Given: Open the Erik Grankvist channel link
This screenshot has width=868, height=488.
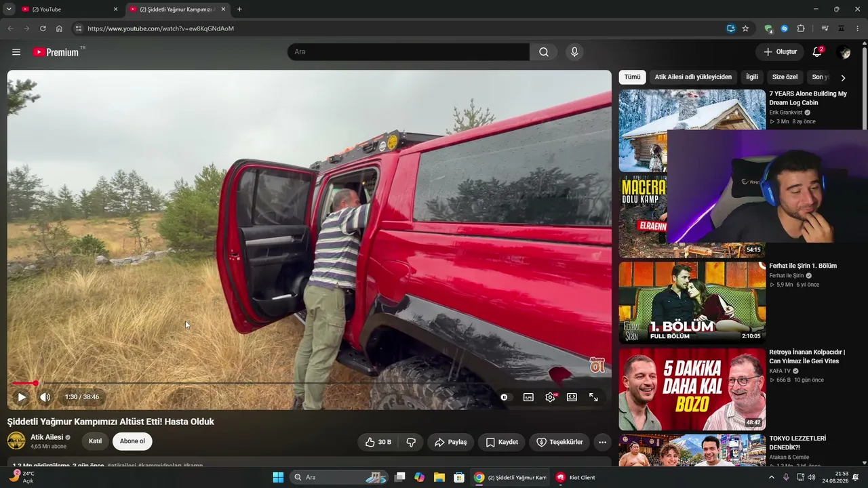Looking at the screenshot, I should click(x=785, y=113).
